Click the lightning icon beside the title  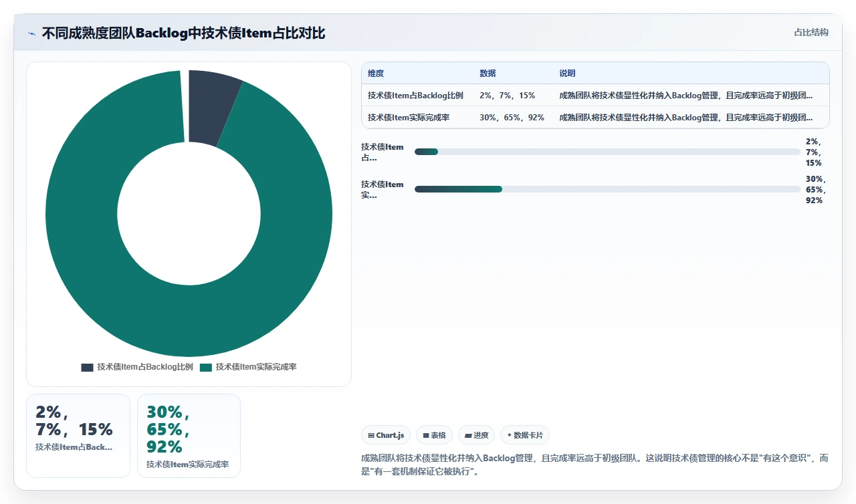tap(32, 33)
